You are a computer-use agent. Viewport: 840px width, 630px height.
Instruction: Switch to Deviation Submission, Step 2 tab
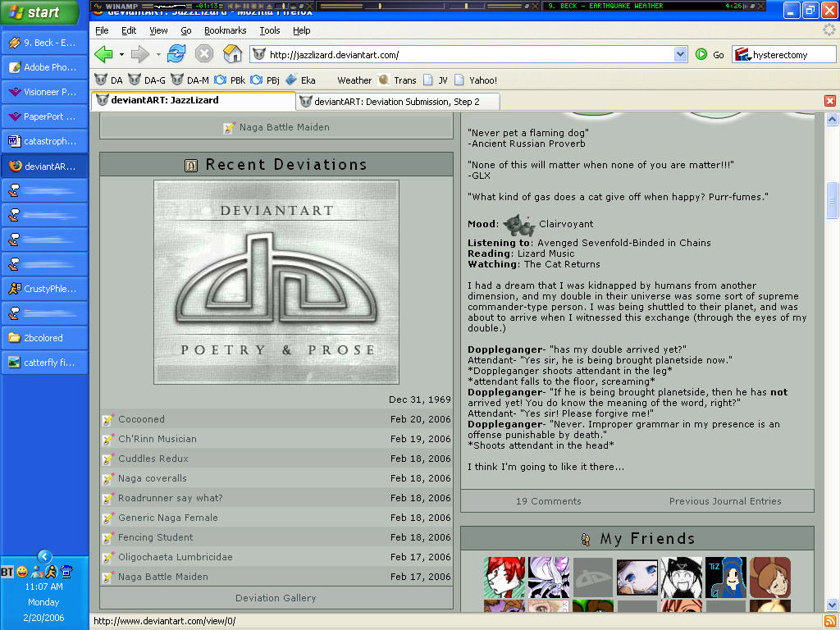(x=399, y=101)
